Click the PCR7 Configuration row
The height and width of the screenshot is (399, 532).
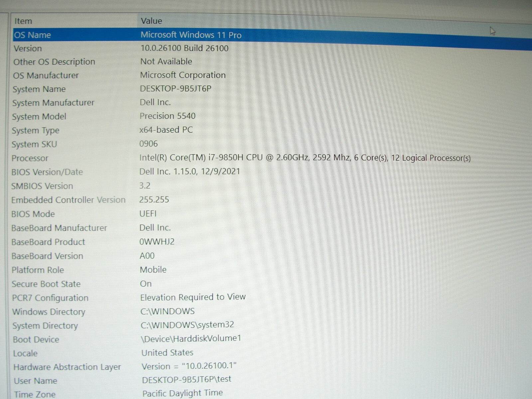[50, 298]
